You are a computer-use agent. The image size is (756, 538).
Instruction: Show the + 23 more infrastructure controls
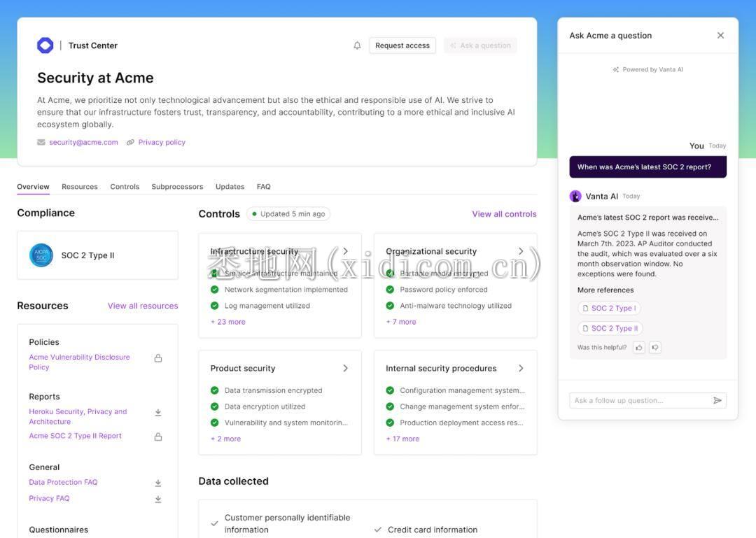228,322
